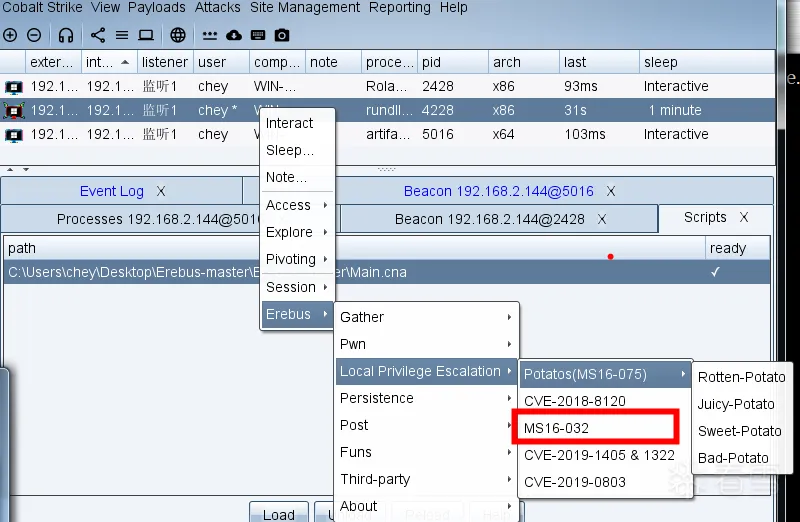
Task: Choose Sleep... in the context menu
Action: [x=297, y=150]
